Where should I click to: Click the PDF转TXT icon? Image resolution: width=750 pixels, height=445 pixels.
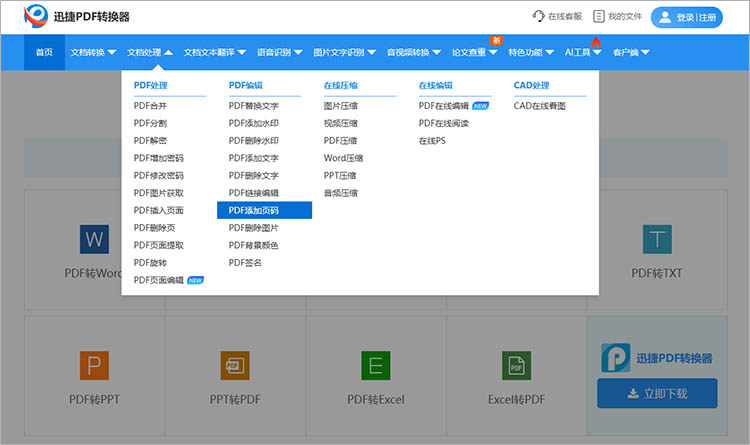[x=657, y=239]
